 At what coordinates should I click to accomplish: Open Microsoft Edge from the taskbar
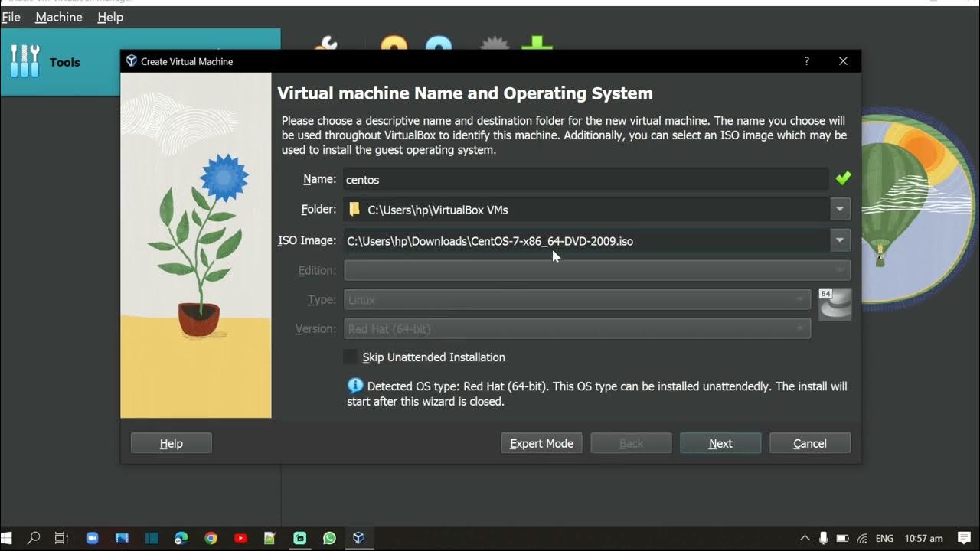click(x=181, y=538)
